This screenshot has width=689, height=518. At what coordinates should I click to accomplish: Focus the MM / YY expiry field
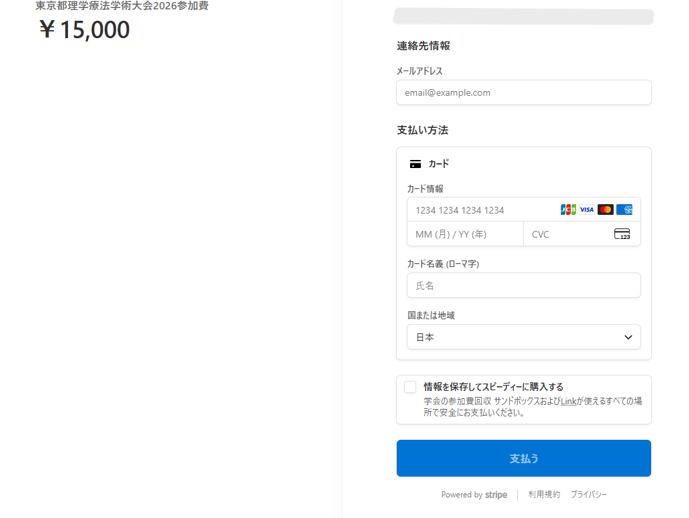(x=465, y=234)
